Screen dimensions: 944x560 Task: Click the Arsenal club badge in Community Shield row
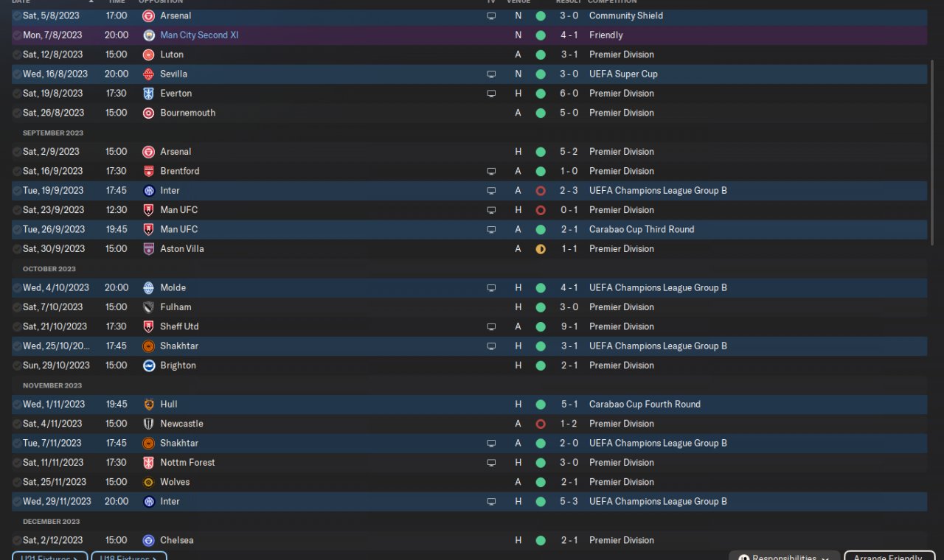[x=148, y=15]
